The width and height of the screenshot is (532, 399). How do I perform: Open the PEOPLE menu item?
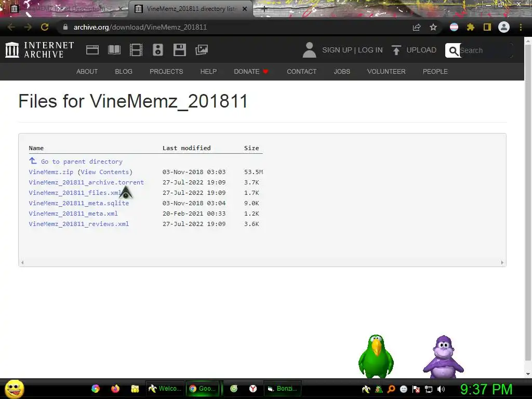435,72
